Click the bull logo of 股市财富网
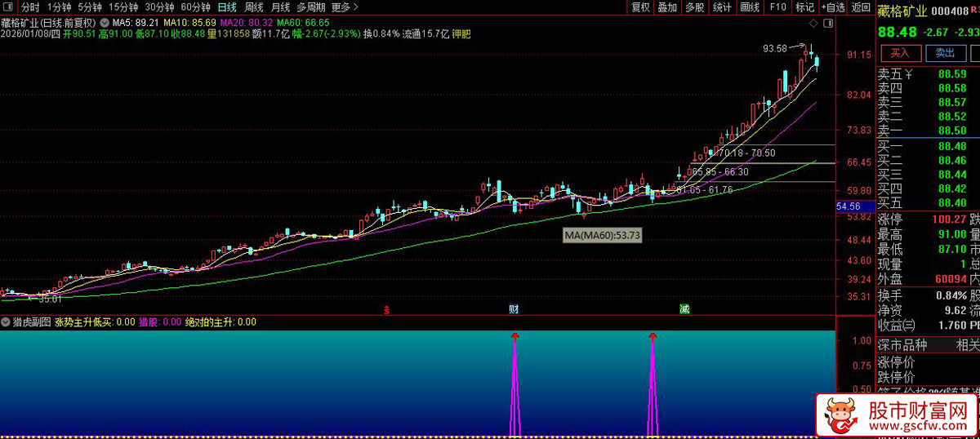This screenshot has width=980, height=439. [x=837, y=415]
